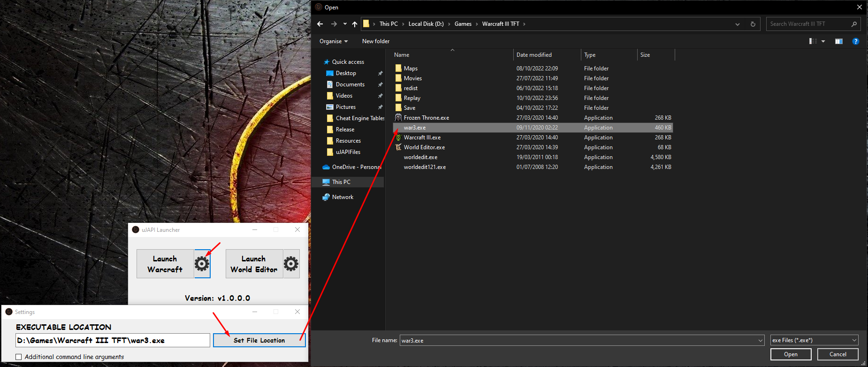Image resolution: width=868 pixels, height=367 pixels.
Task: Open Videos in navigation pane
Action: 344,96
